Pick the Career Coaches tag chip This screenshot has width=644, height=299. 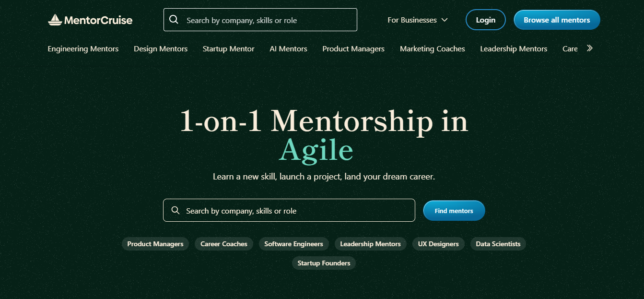[224, 244]
